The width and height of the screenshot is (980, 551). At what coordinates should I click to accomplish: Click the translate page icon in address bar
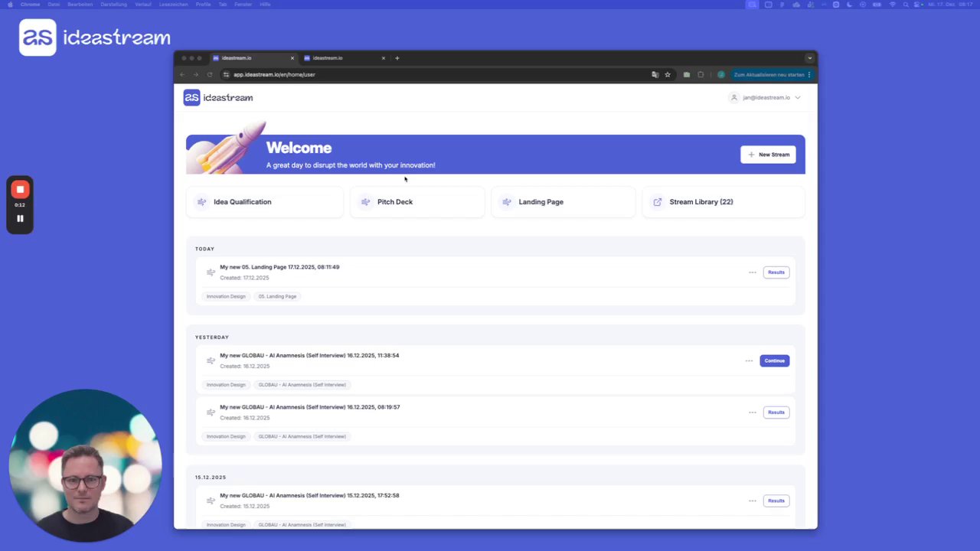pos(655,74)
